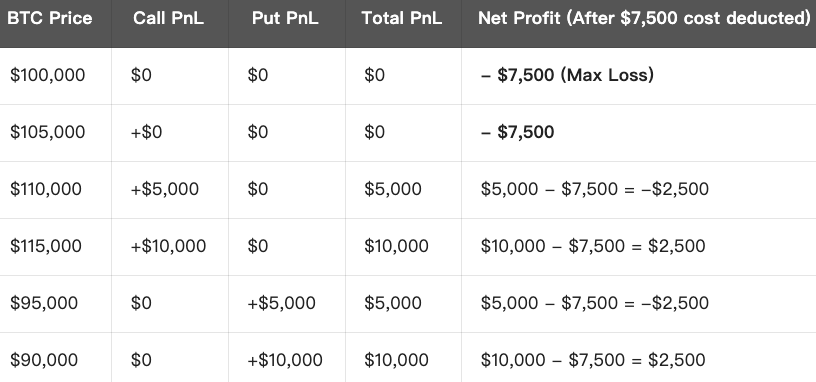Screen dimensions: 816x382
Task: Select the Total PnL header cell
Action: pyautogui.click(x=402, y=18)
